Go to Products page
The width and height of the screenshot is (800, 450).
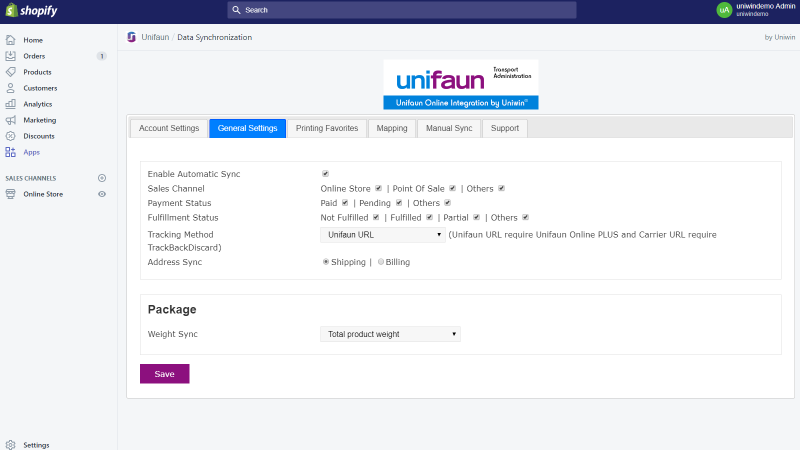pyautogui.click(x=37, y=72)
